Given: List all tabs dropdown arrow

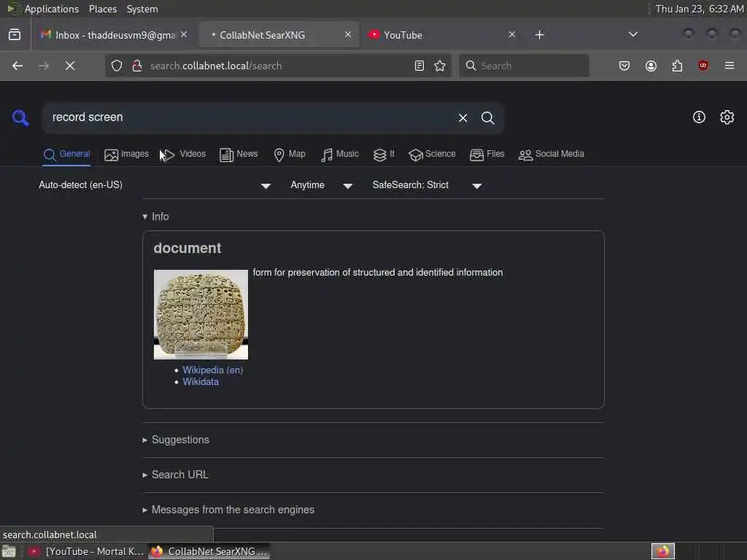Looking at the screenshot, I should [633, 34].
